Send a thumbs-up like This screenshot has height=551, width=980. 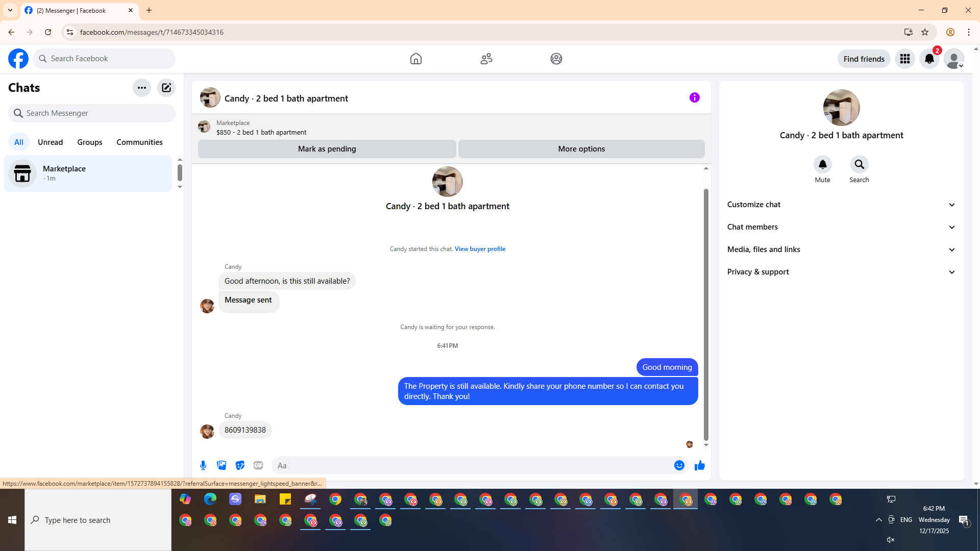[x=700, y=465]
